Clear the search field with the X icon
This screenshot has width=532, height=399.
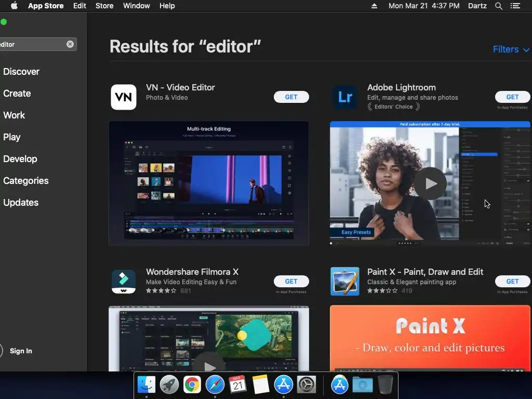click(x=70, y=44)
